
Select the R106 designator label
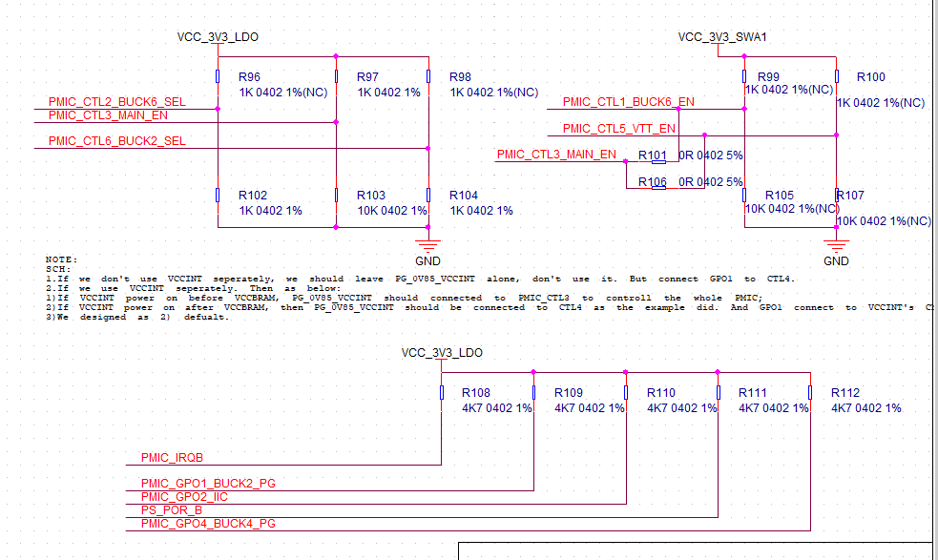(x=652, y=181)
